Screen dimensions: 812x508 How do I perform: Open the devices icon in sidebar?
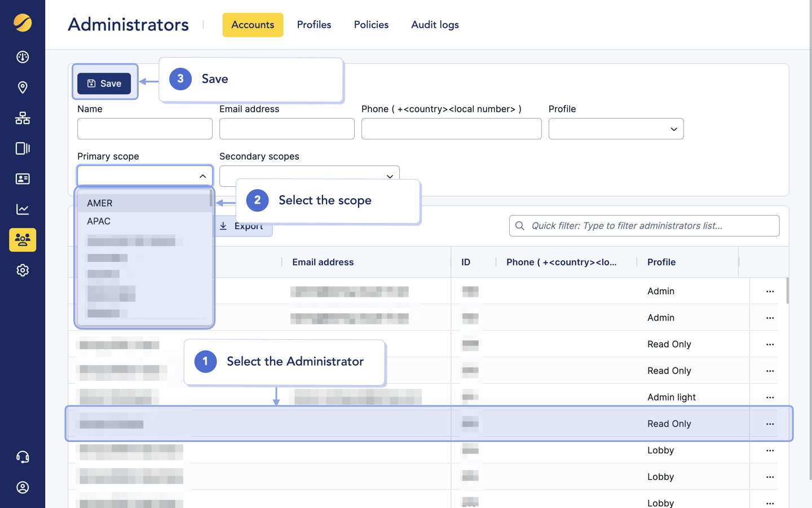coord(23,148)
